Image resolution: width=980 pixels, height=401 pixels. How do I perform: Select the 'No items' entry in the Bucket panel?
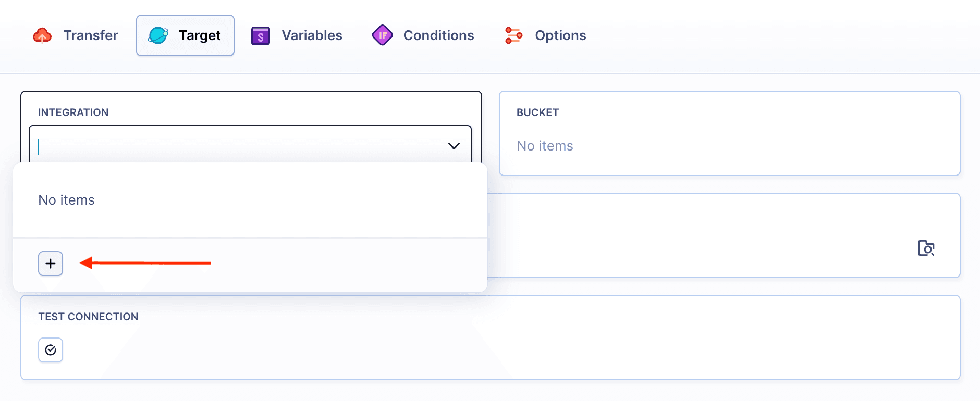tap(544, 146)
